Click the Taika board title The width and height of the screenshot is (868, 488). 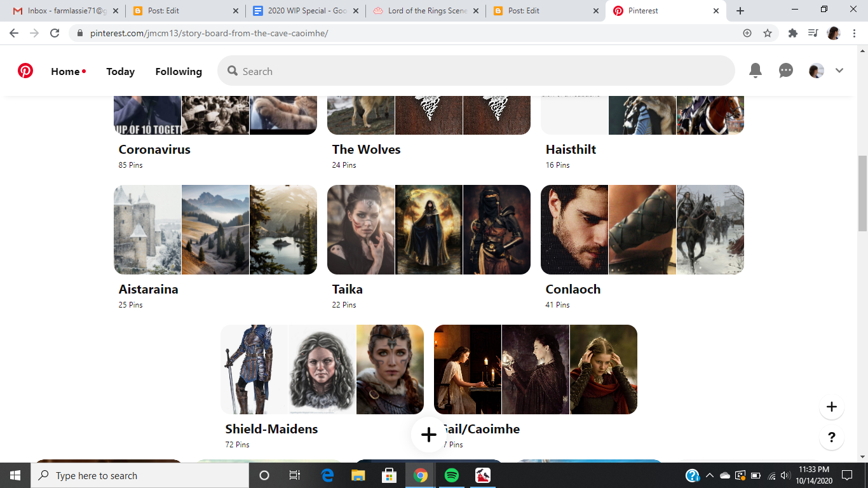[347, 289]
